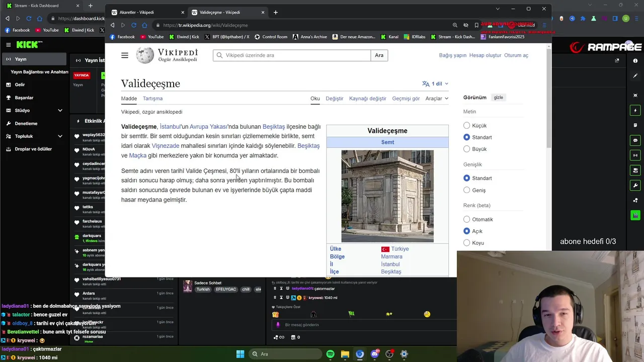Viewport: 644px width, 362px height.
Task: Click the green clip icon in Kick toolbar
Action: click(x=635, y=215)
